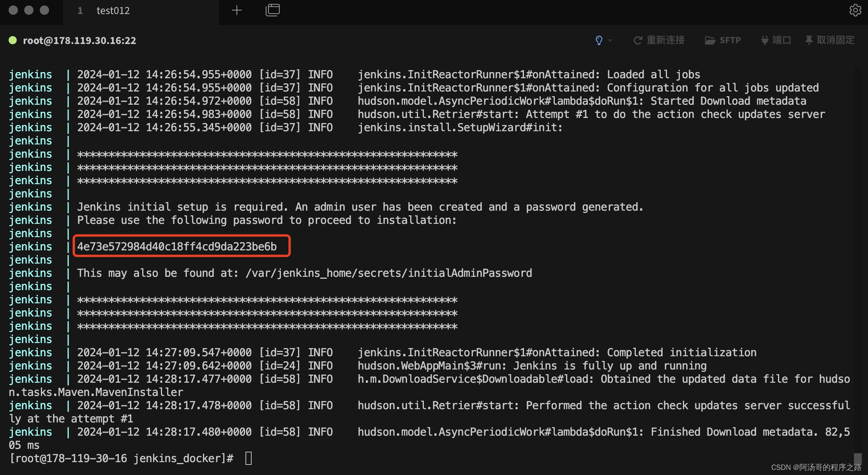Click 'Jenkins is fully up and running' text
The height and width of the screenshot is (475, 868).
click(610, 366)
